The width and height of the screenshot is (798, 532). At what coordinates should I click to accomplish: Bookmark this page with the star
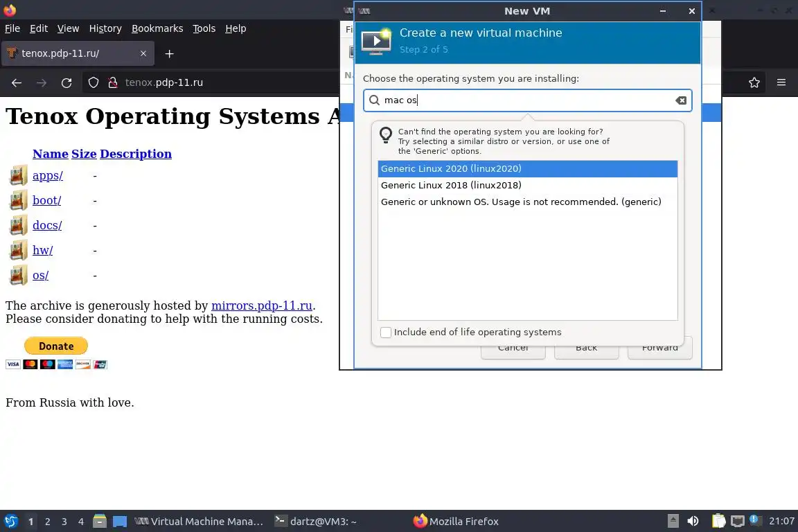point(754,82)
